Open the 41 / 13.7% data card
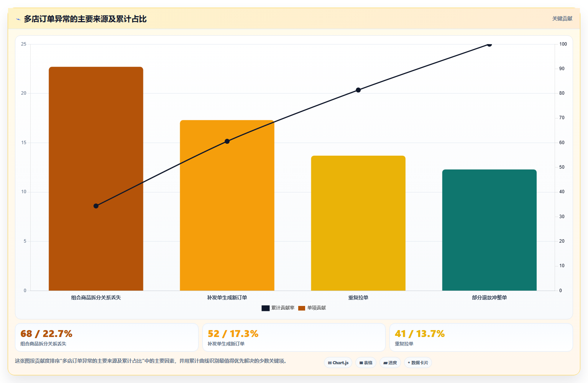588x383 pixels. tap(481, 337)
